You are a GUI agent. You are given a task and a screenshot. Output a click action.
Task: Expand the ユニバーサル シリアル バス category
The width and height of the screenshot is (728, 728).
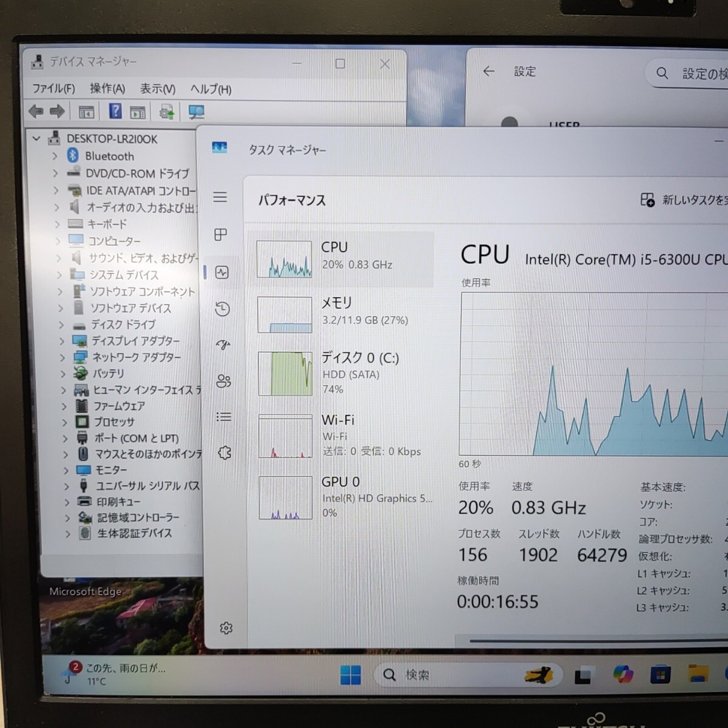[67, 486]
